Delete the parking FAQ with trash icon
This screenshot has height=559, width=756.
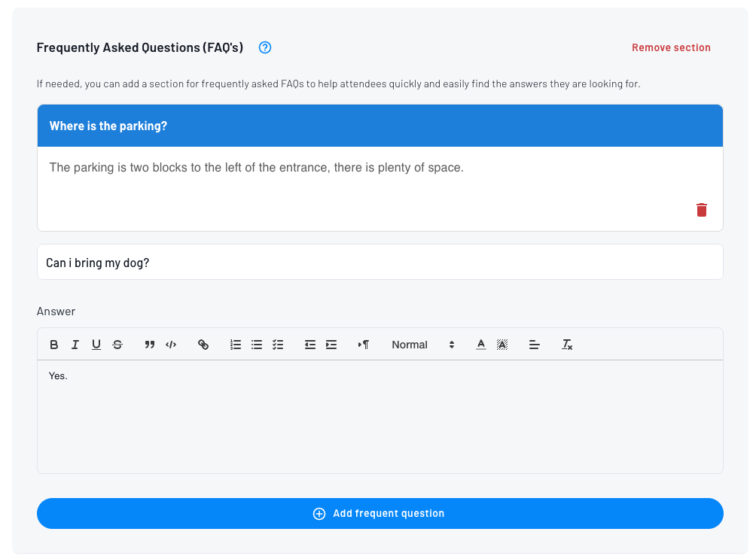pos(702,210)
